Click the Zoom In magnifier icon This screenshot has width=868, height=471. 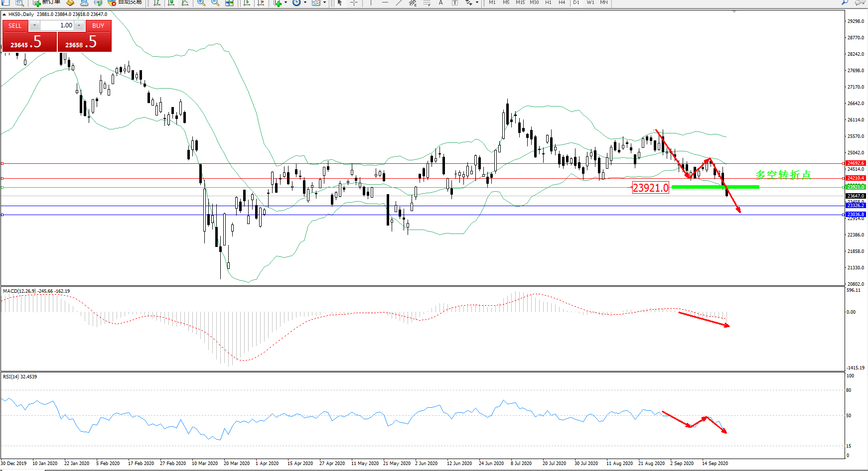(201, 2)
